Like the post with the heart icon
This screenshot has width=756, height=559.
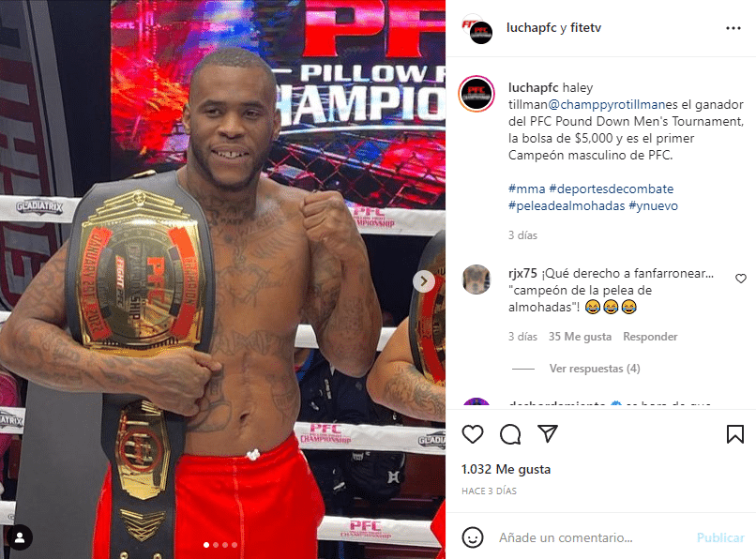[473, 434]
